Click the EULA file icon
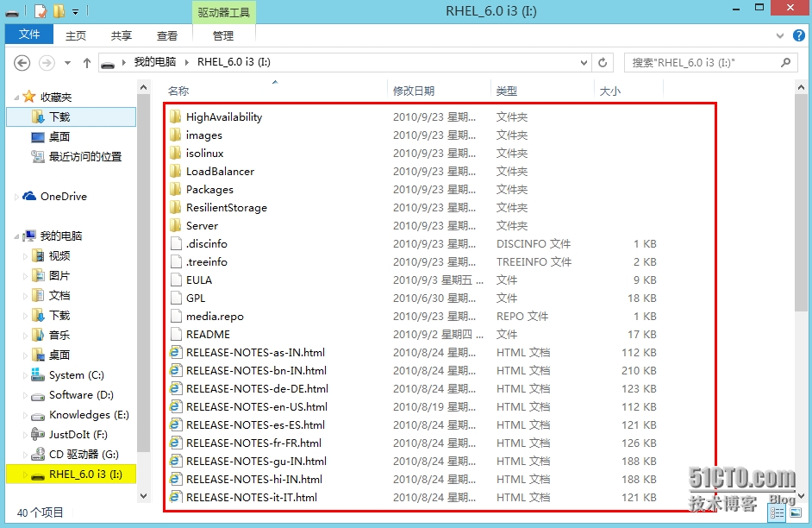Image resolution: width=812 pixels, height=528 pixels. click(176, 280)
